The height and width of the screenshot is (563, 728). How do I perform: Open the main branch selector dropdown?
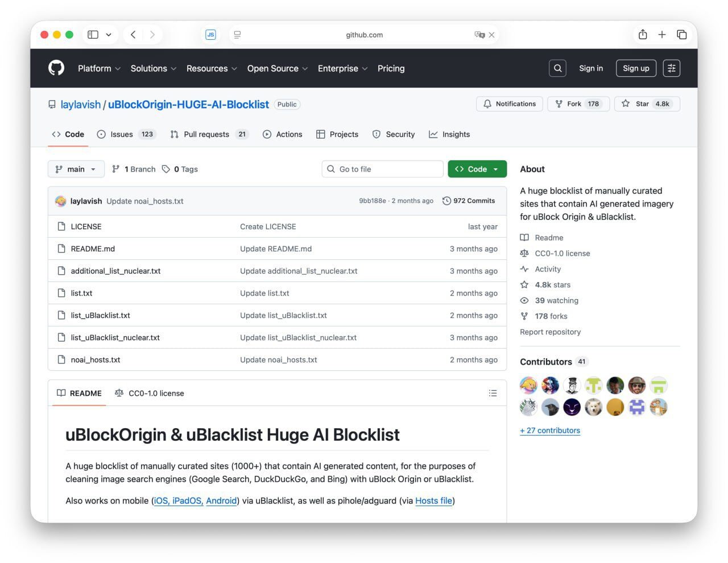(x=76, y=169)
